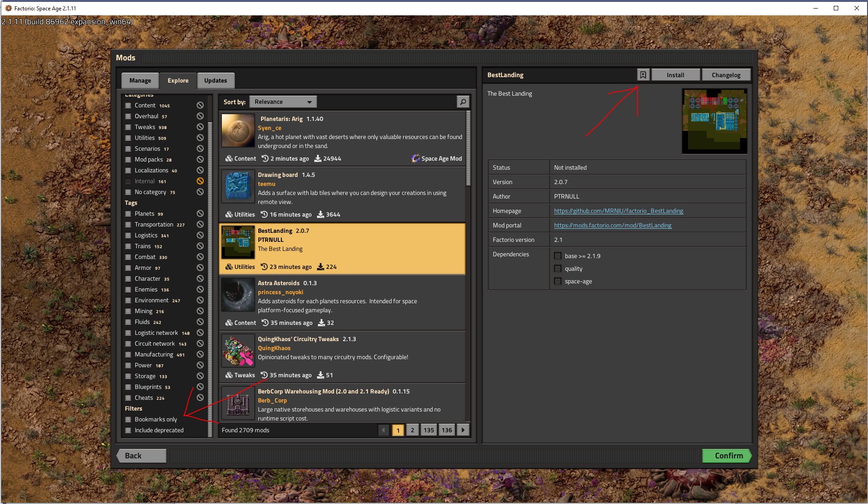This screenshot has height=504, width=868.
Task: Exclude the Cheats tag via its block icon
Action: click(200, 398)
